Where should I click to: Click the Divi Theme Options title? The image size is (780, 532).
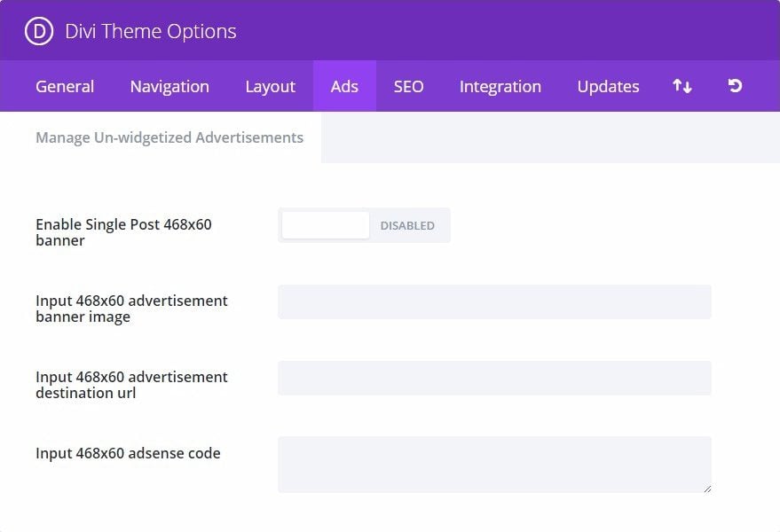tap(151, 31)
